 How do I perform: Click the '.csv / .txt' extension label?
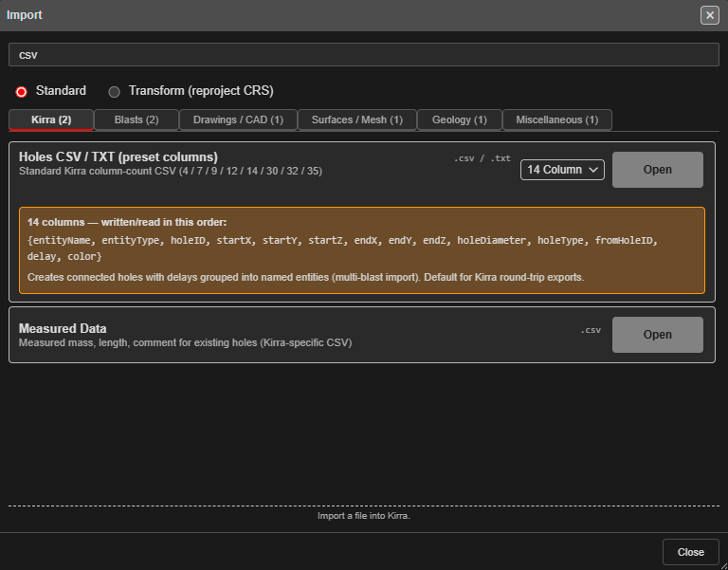pos(482,158)
